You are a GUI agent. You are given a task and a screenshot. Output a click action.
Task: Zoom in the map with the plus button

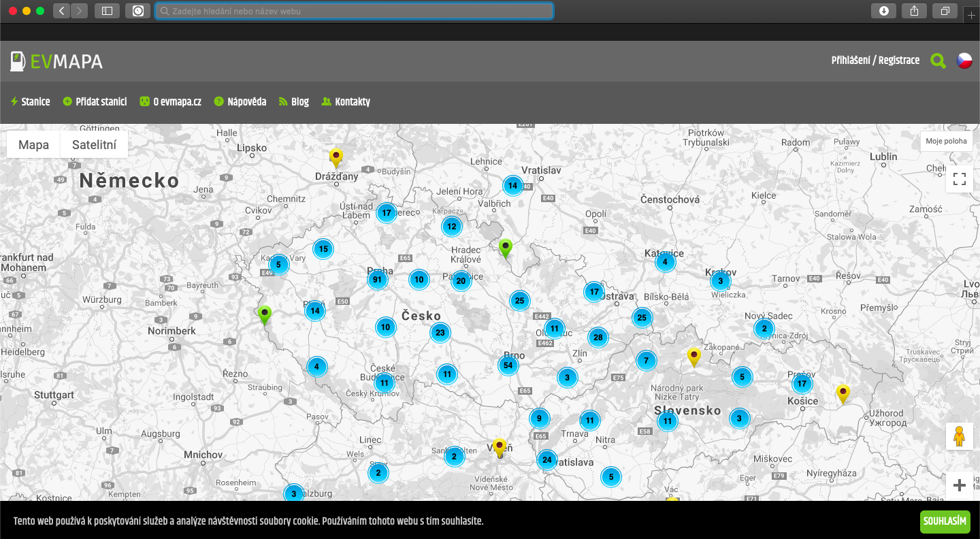coord(960,485)
